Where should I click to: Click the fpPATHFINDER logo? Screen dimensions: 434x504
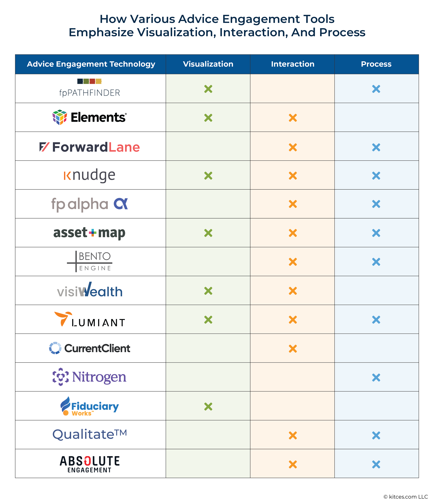(90, 88)
